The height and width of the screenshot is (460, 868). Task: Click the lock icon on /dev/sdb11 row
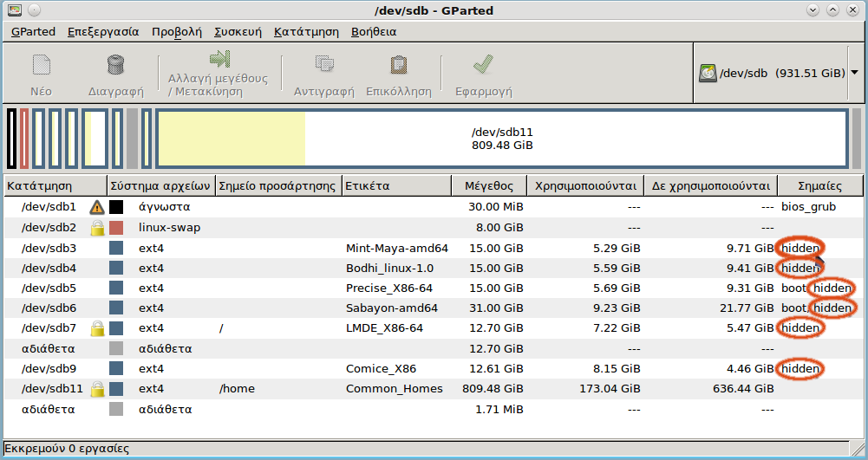97,388
